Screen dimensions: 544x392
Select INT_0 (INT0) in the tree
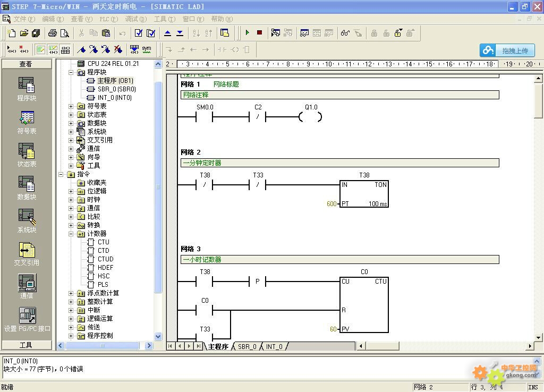coord(115,98)
